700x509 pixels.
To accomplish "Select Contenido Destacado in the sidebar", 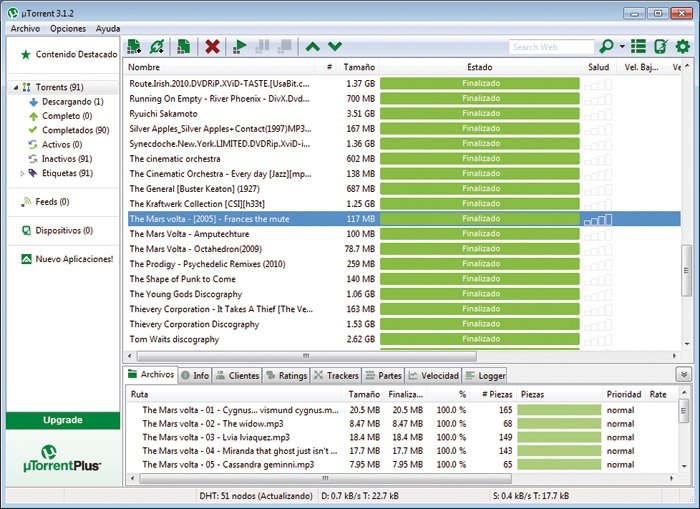I will click(x=69, y=54).
